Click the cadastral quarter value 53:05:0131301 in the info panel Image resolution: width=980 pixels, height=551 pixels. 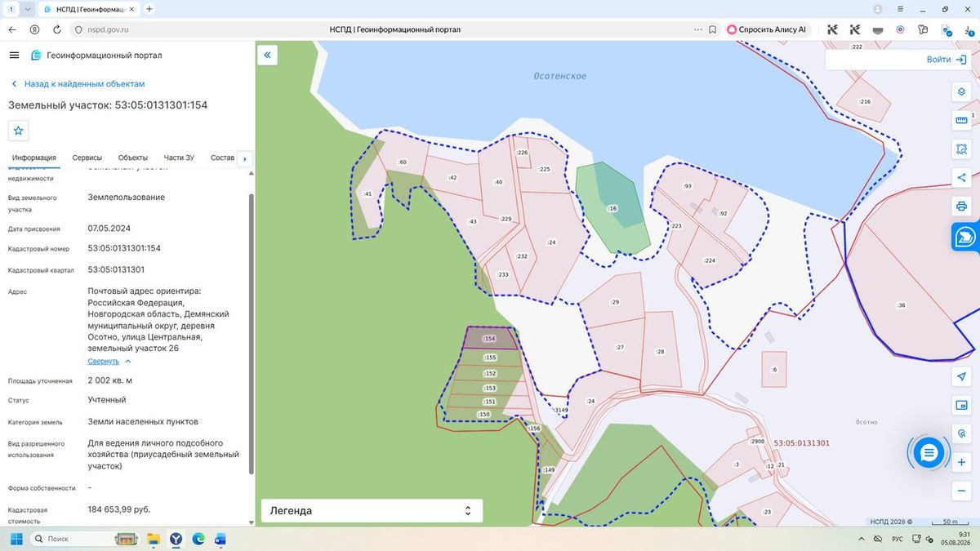click(x=116, y=269)
